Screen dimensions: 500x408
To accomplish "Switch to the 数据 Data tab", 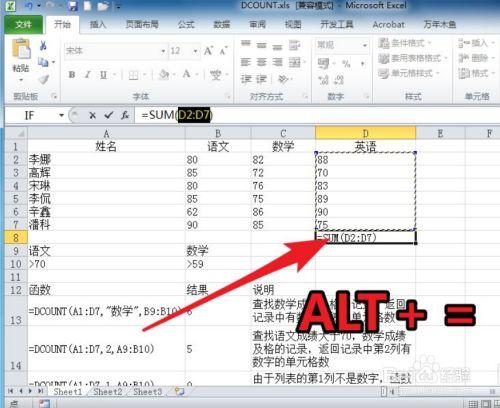I will [222, 24].
